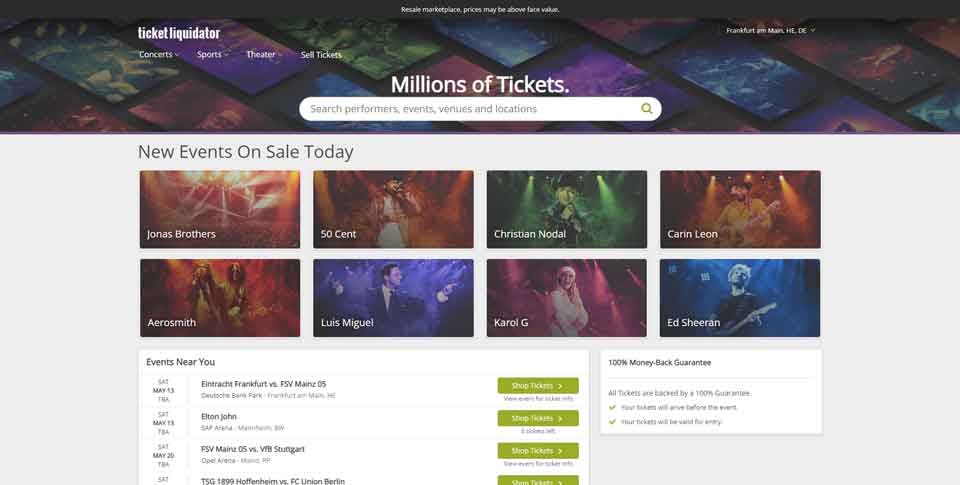This screenshot has width=960, height=485.
Task: Open the 50 Cent event card
Action: pos(393,209)
